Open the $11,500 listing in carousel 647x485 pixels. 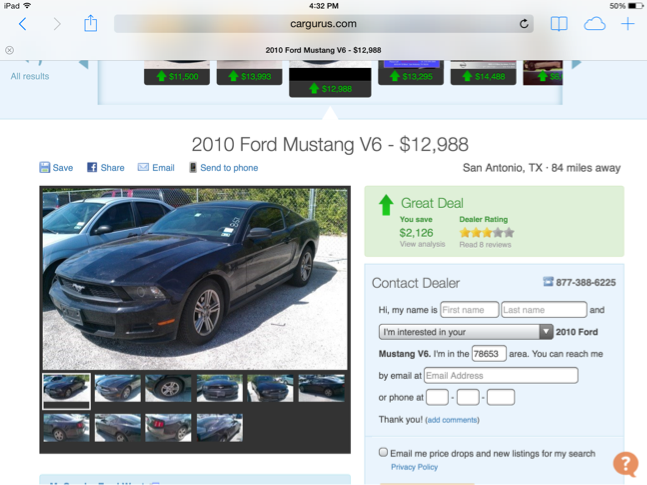coord(176,76)
